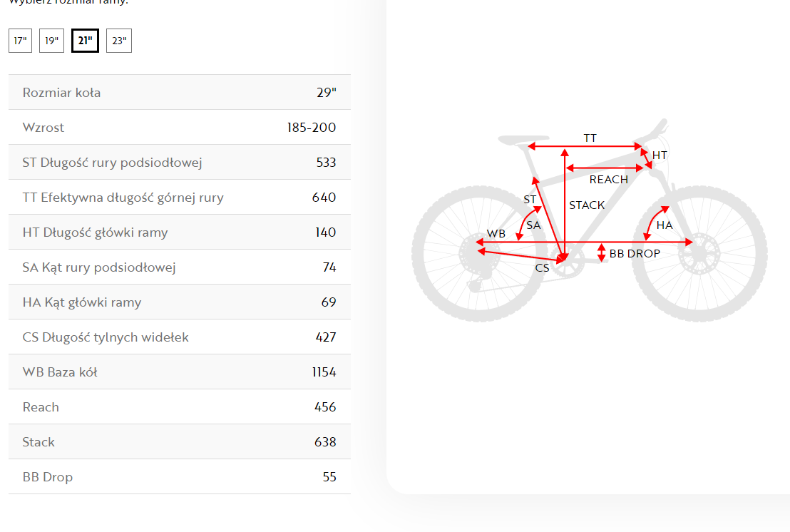Click the BB DROP label on the diagram
This screenshot has width=790, height=532.
coord(635,253)
